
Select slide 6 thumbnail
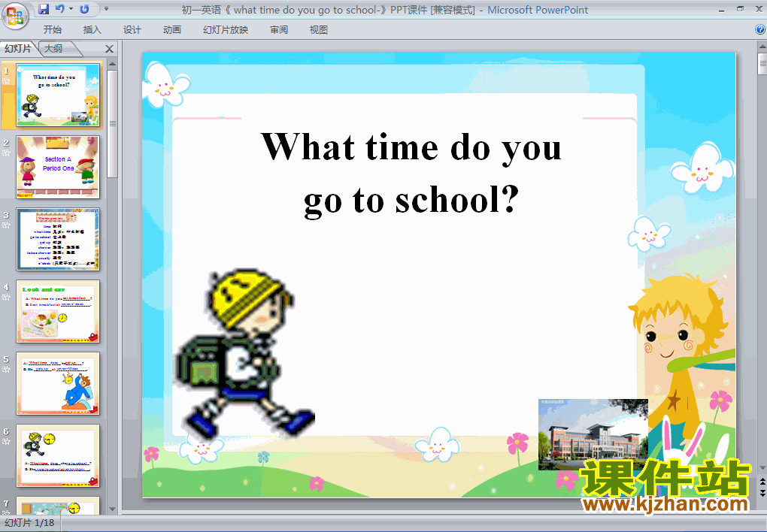(x=58, y=455)
